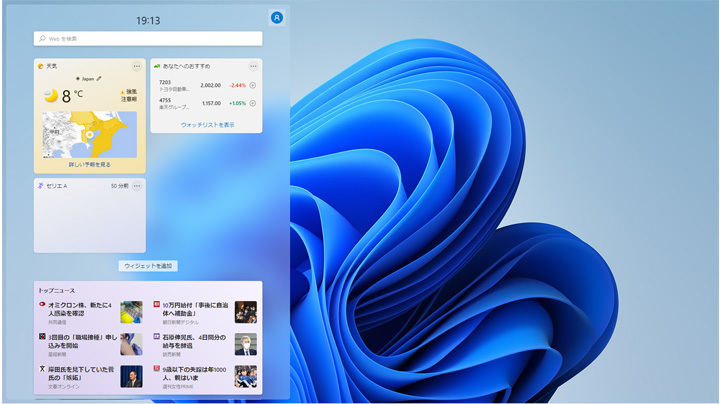Open the 石原伸晃氏 article masked man thumbnail
This screenshot has height=404, width=720.
coord(246,344)
